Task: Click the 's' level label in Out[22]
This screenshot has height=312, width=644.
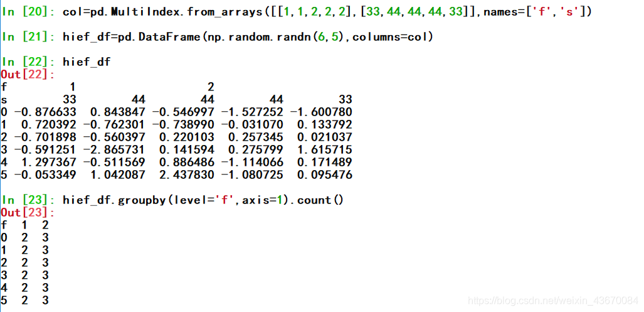Action: [x=4, y=100]
